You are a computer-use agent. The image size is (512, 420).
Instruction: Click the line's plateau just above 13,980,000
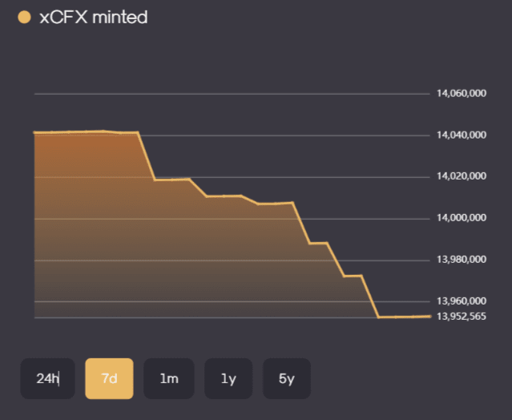[319, 242]
